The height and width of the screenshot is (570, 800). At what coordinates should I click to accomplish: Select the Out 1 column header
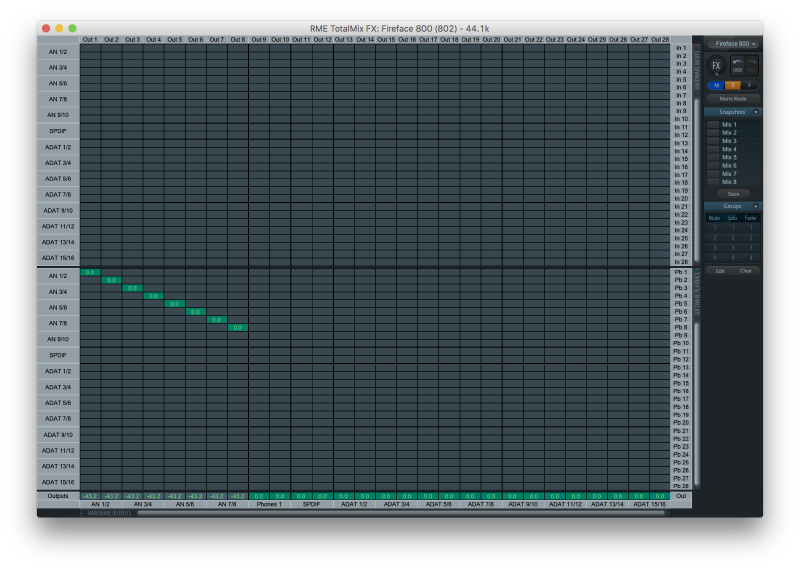coord(90,40)
